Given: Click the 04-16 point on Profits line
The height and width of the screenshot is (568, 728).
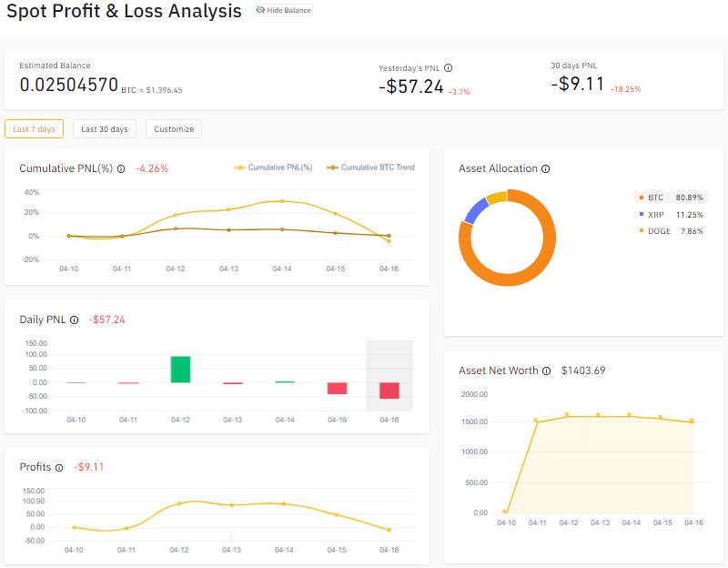Looking at the screenshot, I should click(x=389, y=530).
